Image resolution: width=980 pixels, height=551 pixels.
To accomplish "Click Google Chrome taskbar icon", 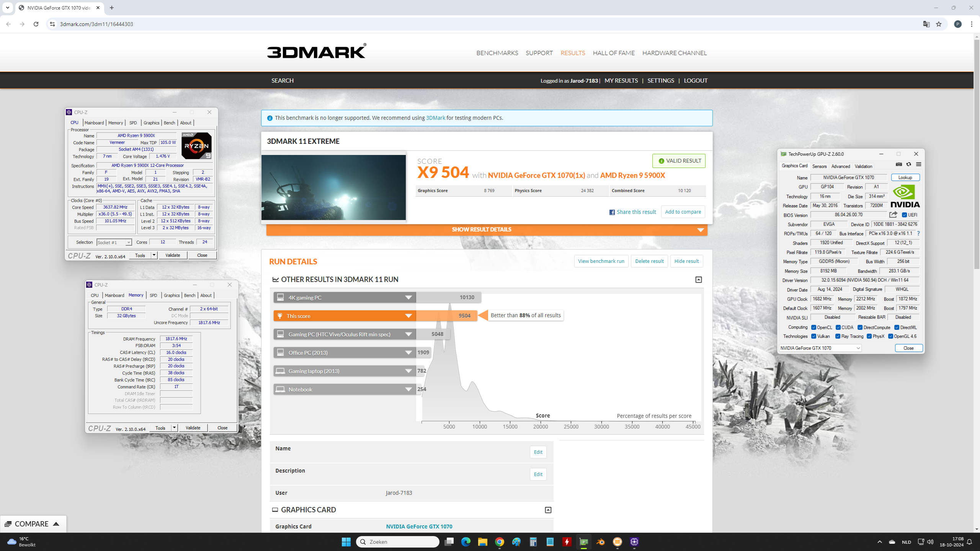I will pos(499,542).
